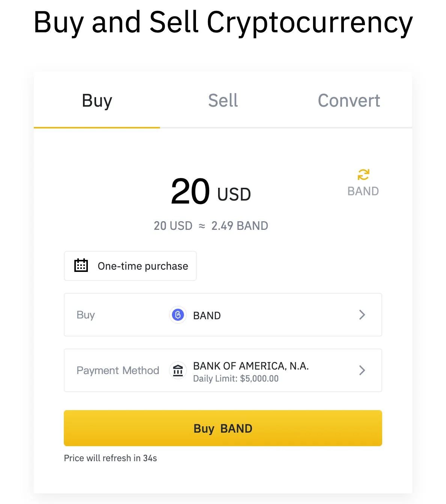Click the calendar icon beside One-time purchase
The image size is (446, 504).
81,266
